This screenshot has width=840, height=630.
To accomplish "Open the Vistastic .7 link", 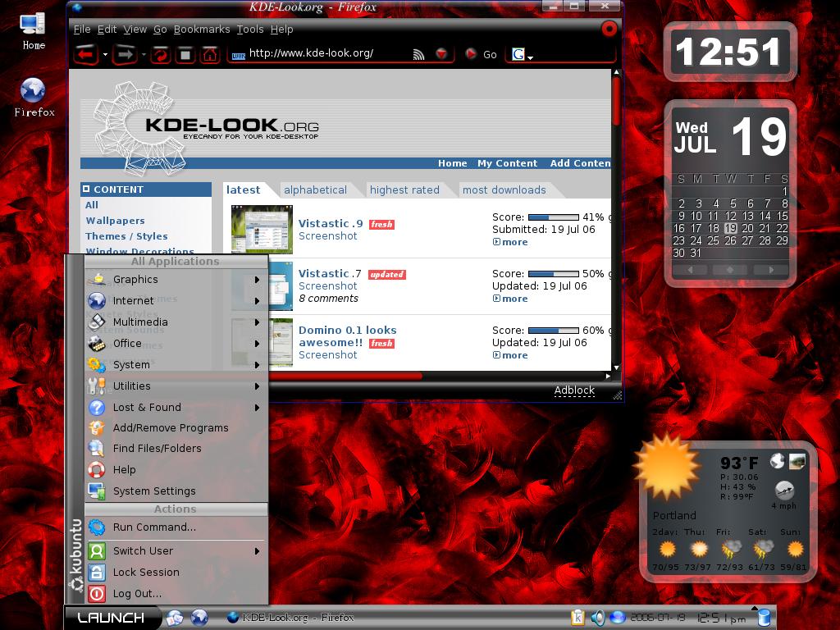I will click(330, 274).
